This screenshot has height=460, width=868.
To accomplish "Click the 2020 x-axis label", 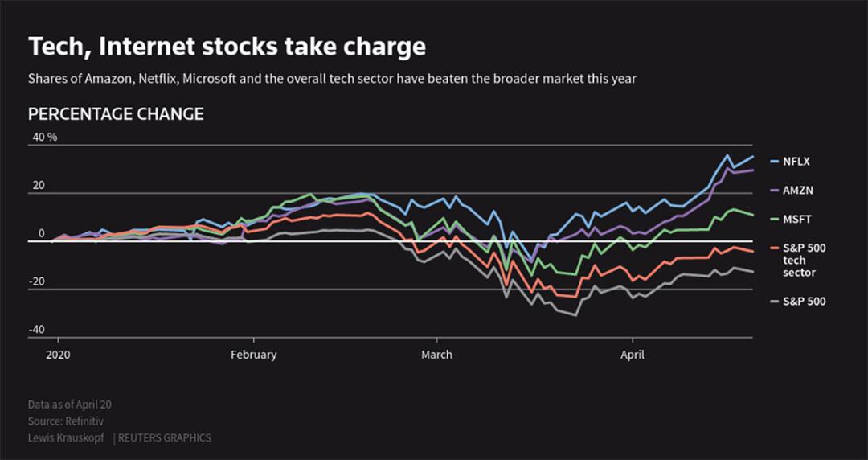I will click(x=58, y=355).
